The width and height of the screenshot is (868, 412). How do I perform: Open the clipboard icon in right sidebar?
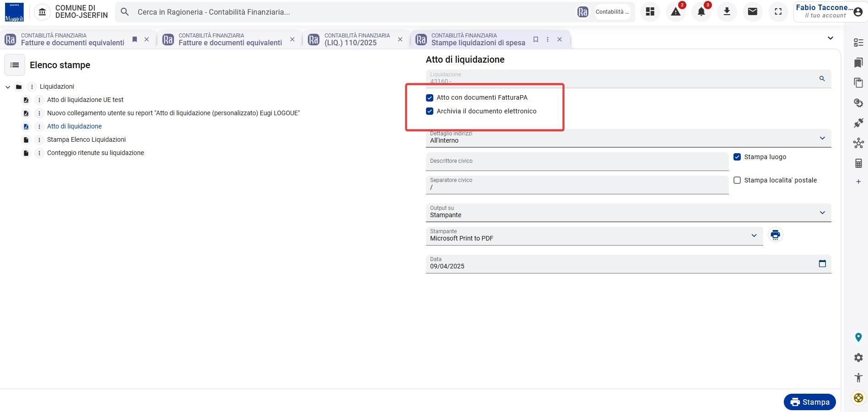click(x=858, y=83)
